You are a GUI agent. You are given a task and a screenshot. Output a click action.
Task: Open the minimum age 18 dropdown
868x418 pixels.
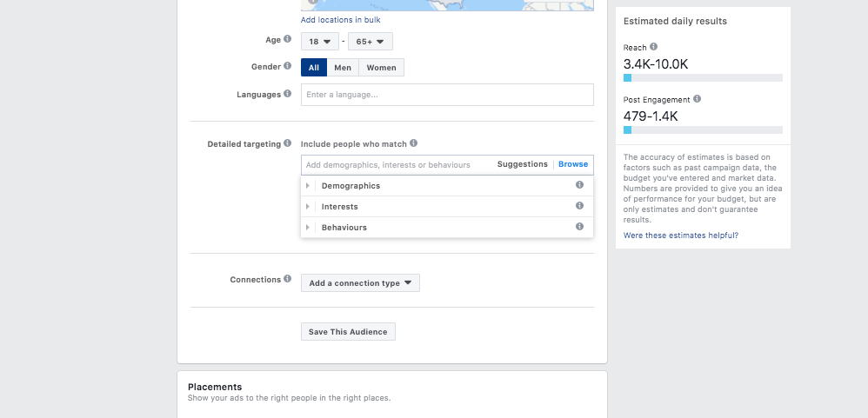pyautogui.click(x=320, y=42)
